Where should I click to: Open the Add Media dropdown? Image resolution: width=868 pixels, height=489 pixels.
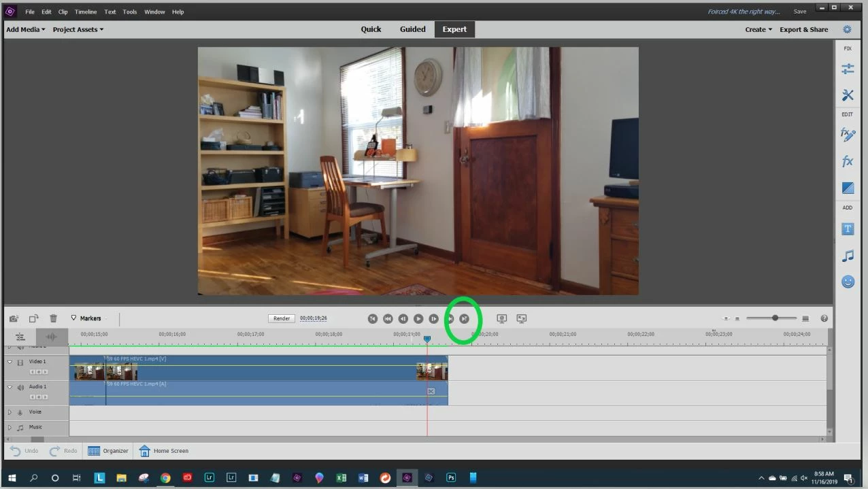(x=26, y=29)
